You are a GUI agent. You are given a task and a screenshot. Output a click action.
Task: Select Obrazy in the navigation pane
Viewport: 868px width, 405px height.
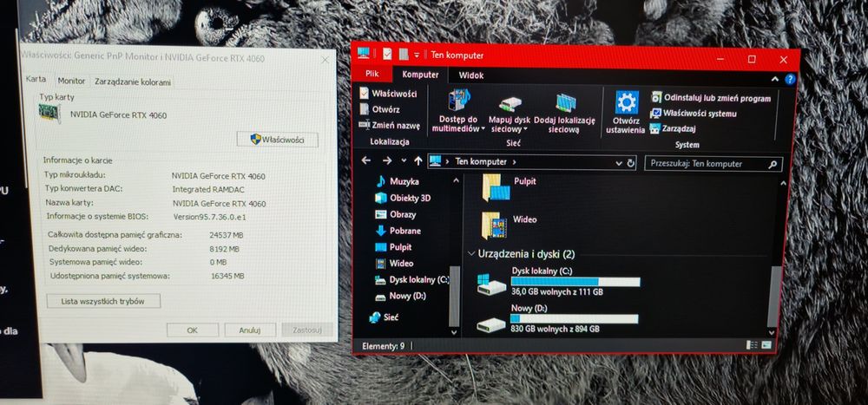395,214
